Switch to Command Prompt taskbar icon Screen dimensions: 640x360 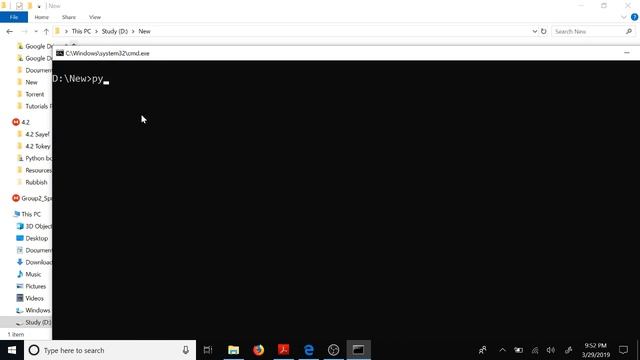[358, 350]
